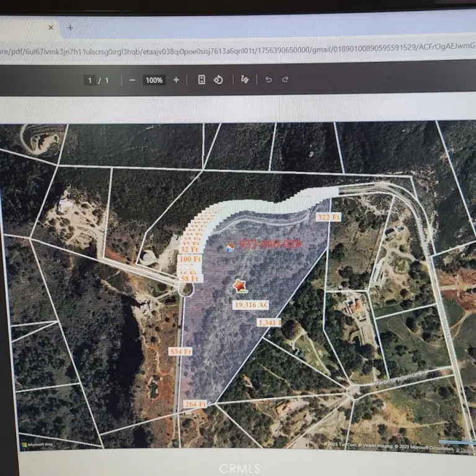The height and width of the screenshot is (476, 476).
Task: Click the small house icon on the map
Action: [230, 247]
